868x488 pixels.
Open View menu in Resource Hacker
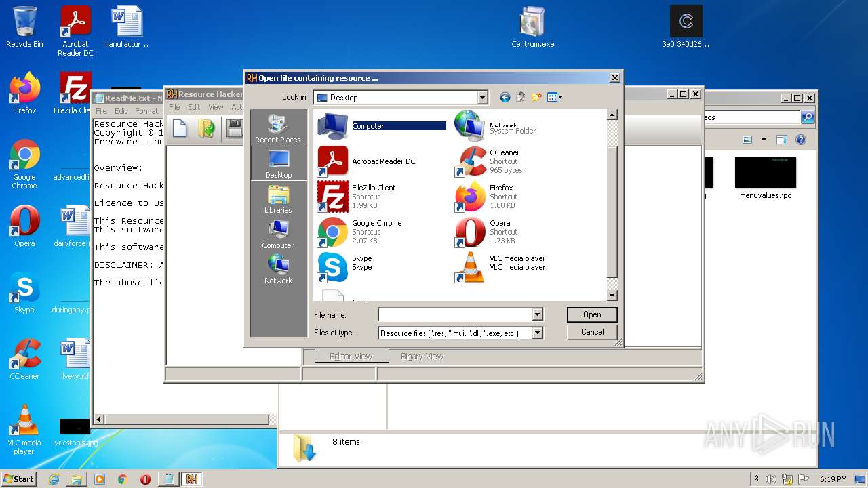click(216, 107)
